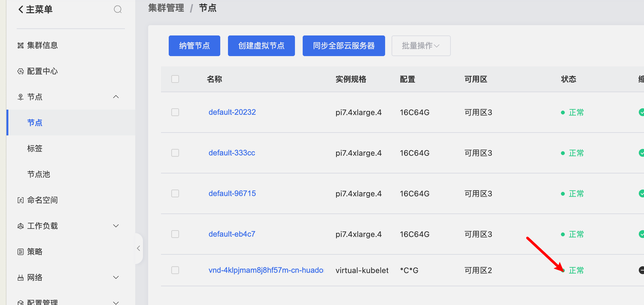Collapse sidebar using the edge handle arrow
Screen dimensions: 644x305
pos(138,248)
